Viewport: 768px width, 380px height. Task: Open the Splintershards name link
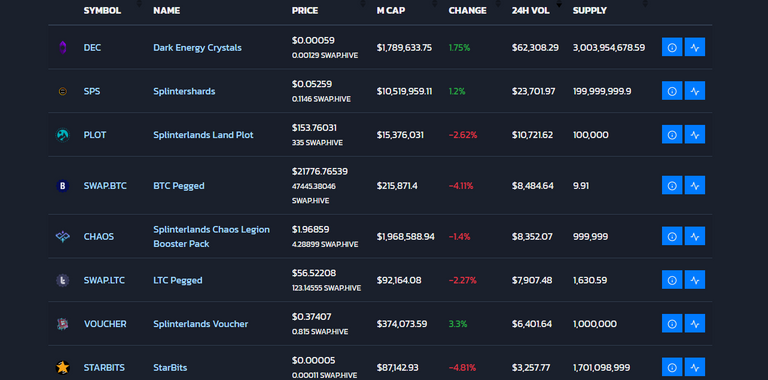coord(184,91)
